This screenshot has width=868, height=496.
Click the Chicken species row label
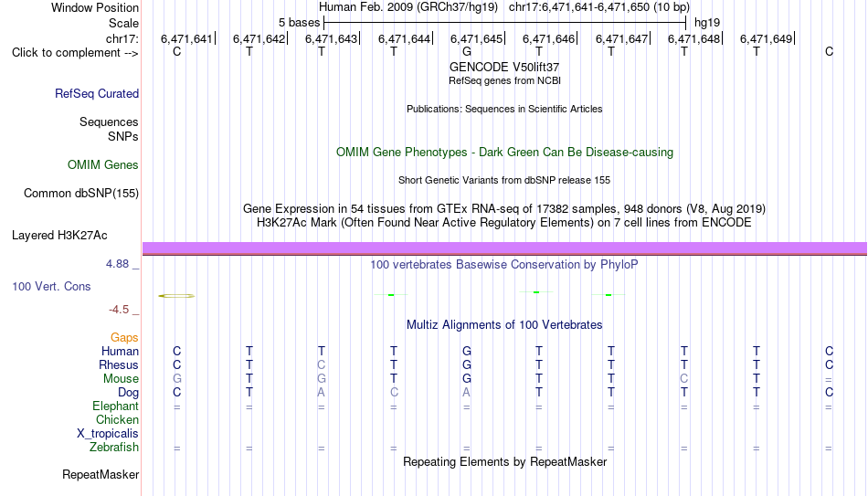point(117,419)
